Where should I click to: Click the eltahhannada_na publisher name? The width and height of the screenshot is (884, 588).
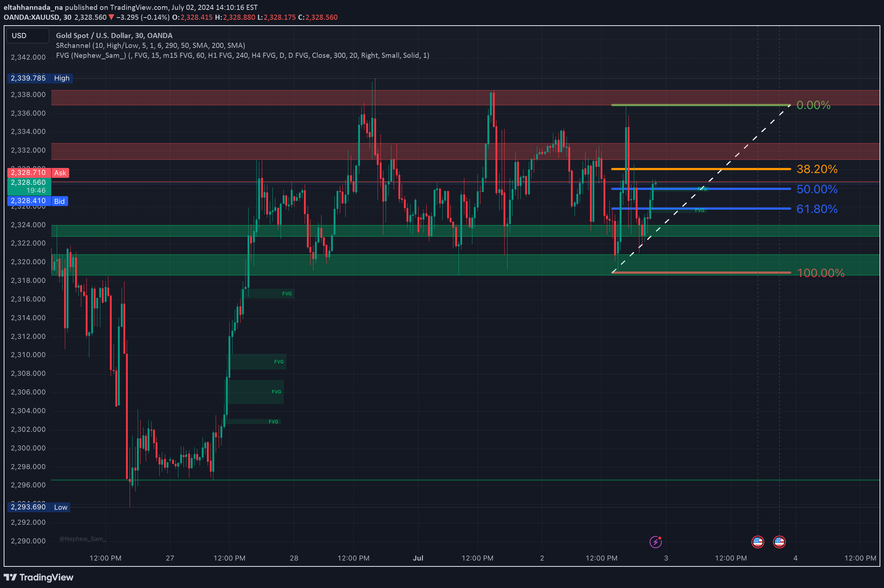[x=33, y=7]
